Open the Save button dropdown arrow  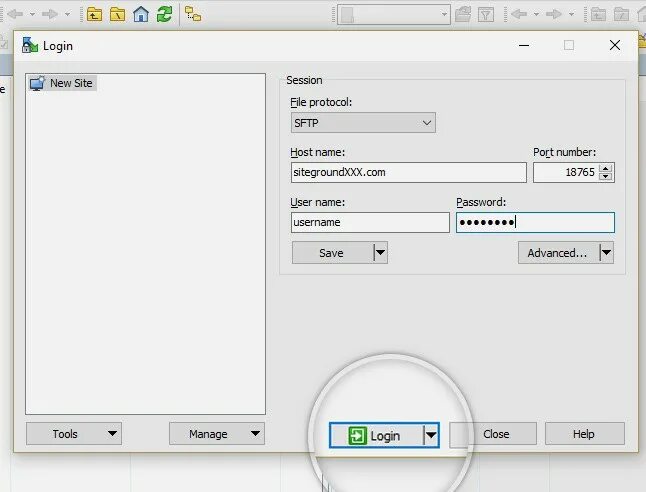click(381, 253)
